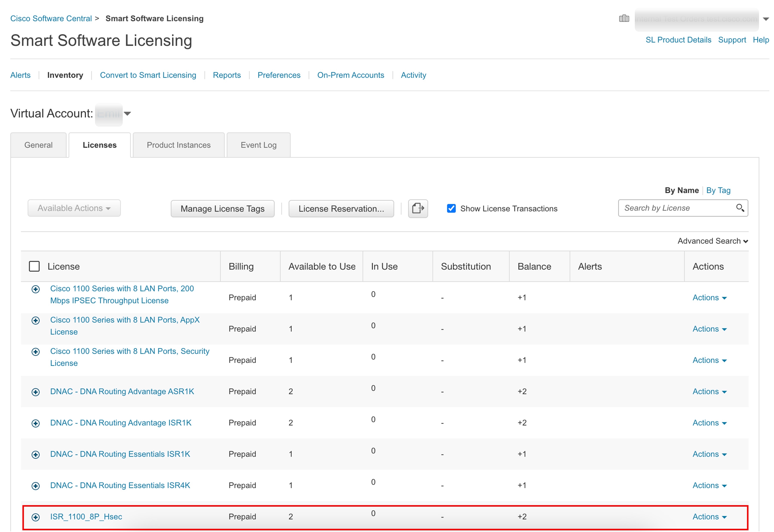
Task: Expand the Cisco 1100 200 Mbps IPSEC row
Action: [36, 289]
